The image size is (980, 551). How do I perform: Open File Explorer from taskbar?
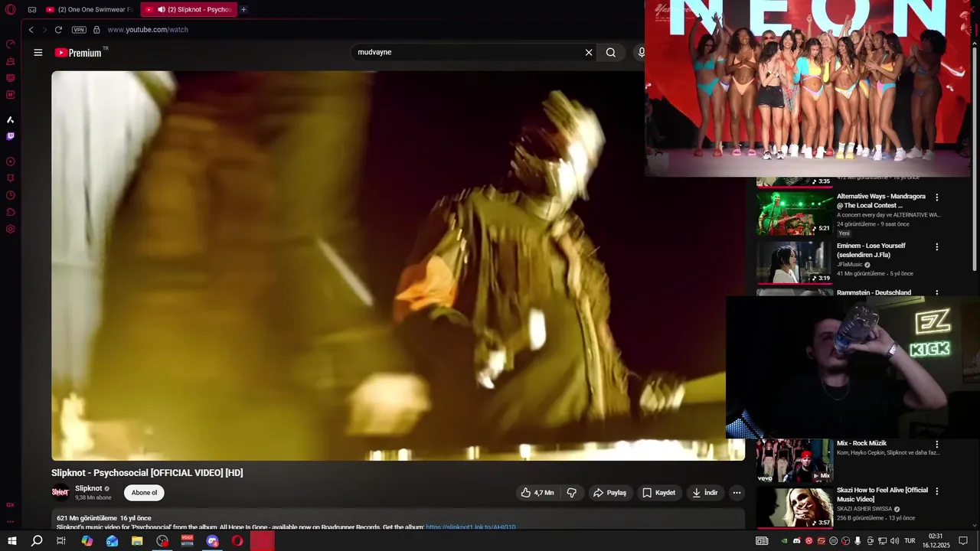[137, 541]
